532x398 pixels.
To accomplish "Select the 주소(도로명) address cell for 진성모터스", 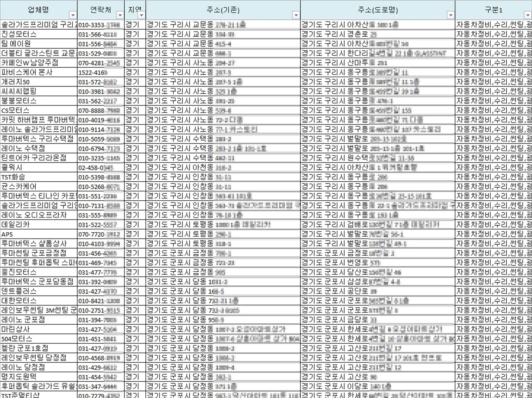I will [378, 34].
